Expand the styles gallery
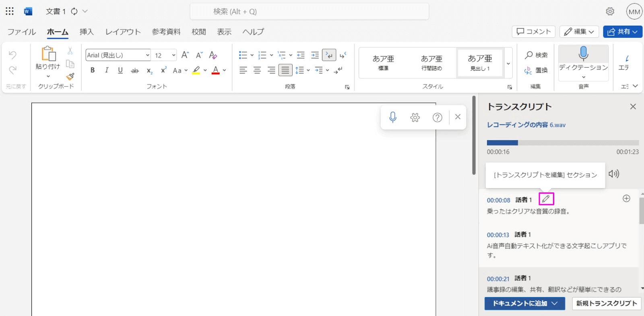644x316 pixels. 508,63
